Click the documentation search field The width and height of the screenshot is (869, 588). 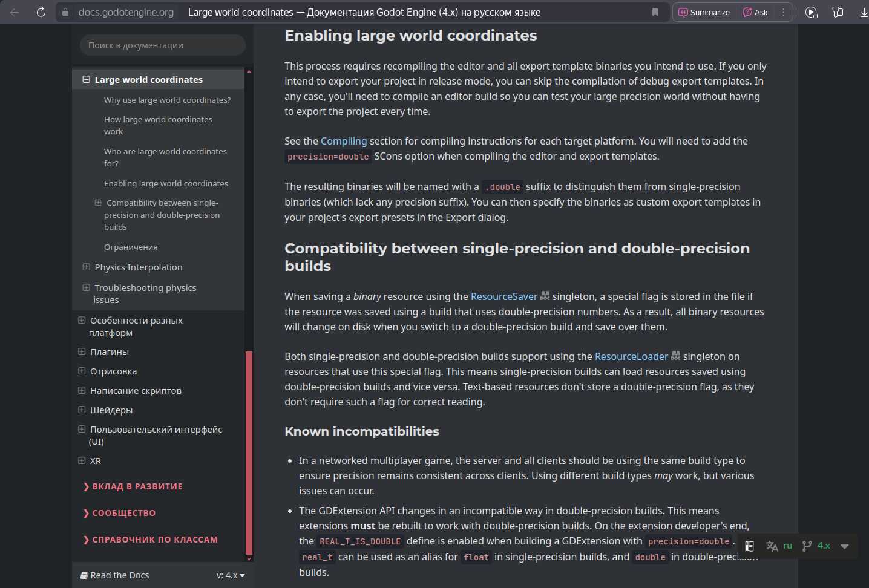162,45
